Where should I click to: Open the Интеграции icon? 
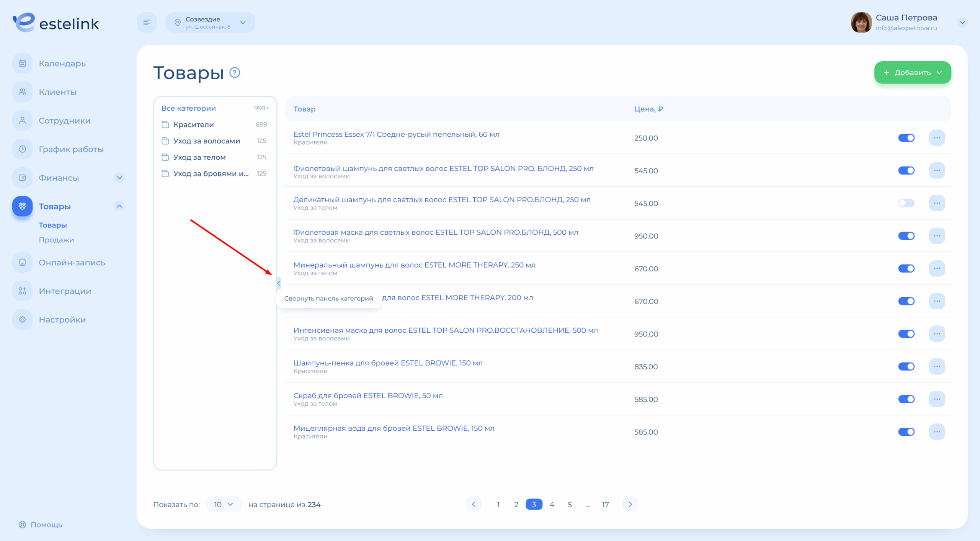pos(23,291)
